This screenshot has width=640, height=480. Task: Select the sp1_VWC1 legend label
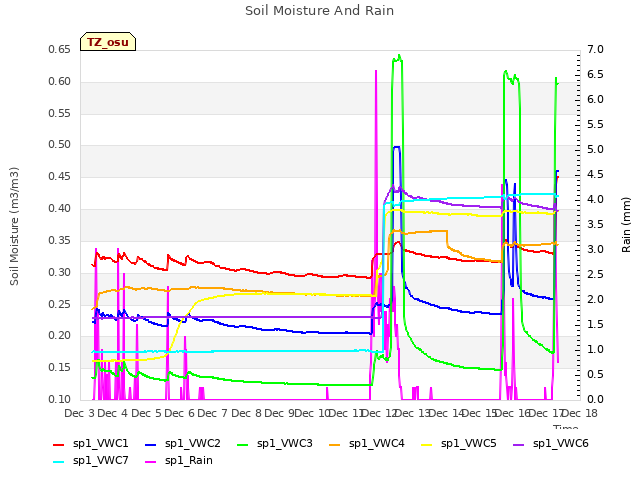coord(101,443)
